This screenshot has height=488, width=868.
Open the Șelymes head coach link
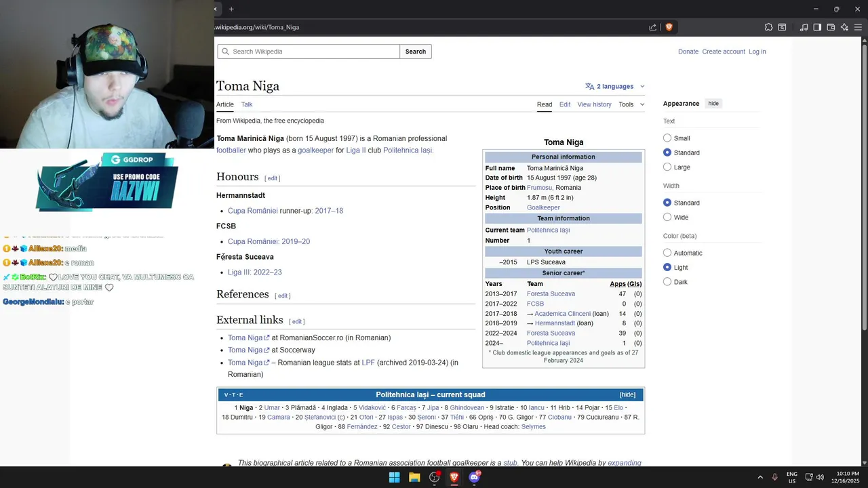click(534, 427)
